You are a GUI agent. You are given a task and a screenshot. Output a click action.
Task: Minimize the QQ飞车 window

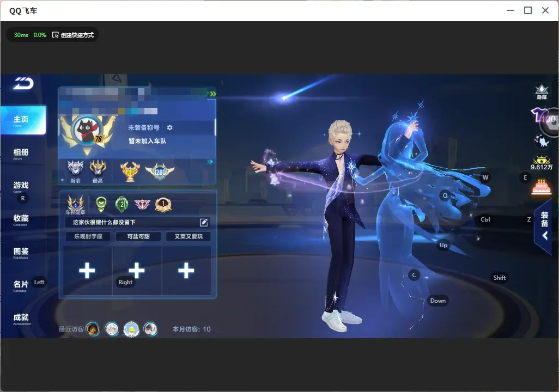click(511, 11)
